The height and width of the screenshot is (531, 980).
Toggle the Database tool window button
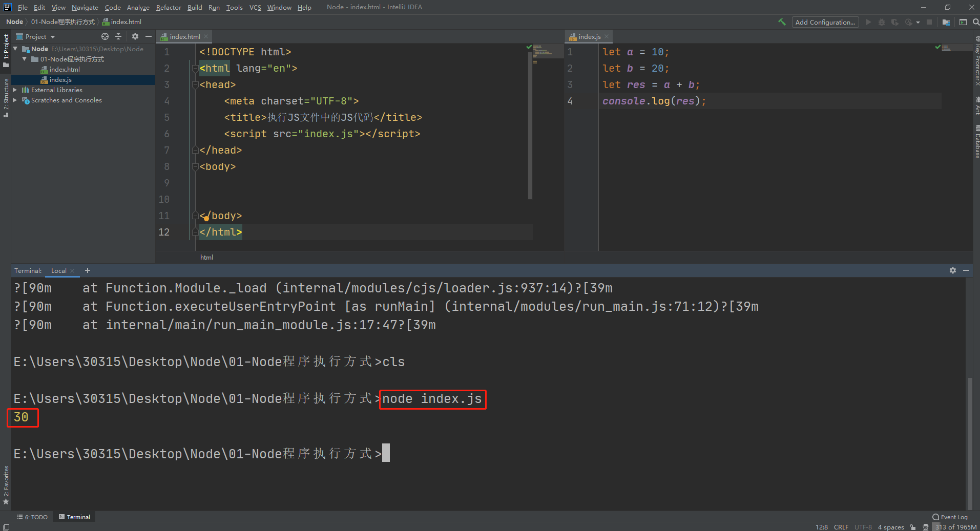tap(976, 141)
